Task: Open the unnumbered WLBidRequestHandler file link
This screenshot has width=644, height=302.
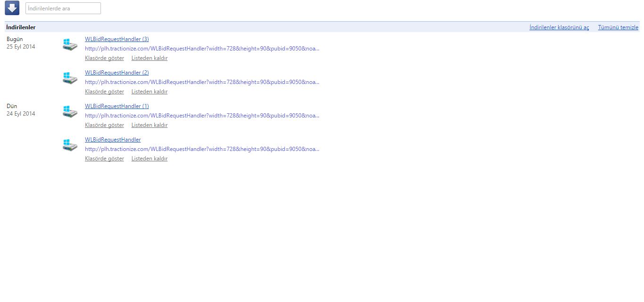Action: tap(113, 140)
